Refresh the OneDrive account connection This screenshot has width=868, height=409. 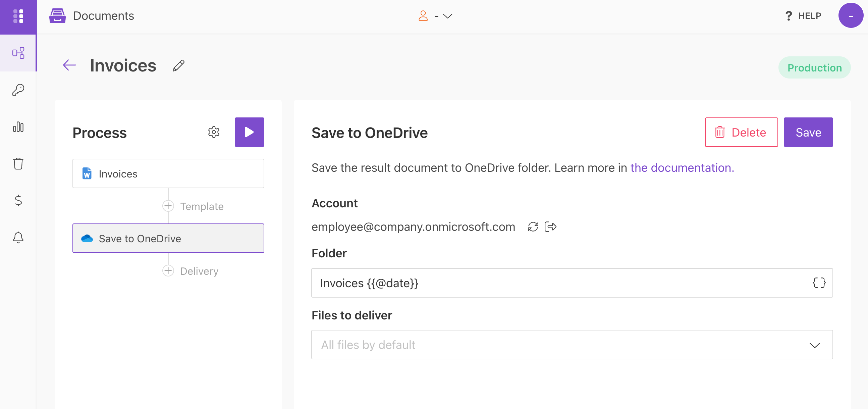click(x=533, y=227)
